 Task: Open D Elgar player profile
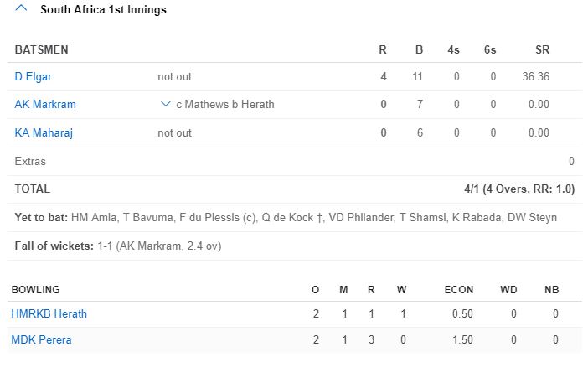[x=34, y=77]
